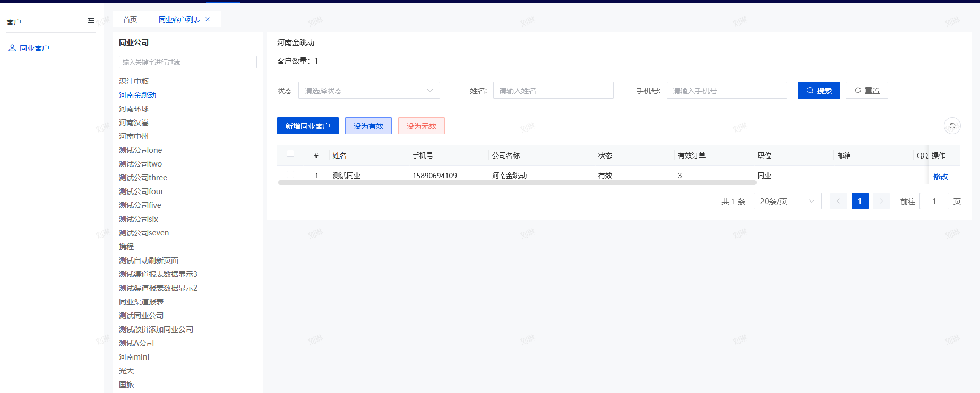The image size is (980, 393).
Task: Switch to the 首页 tab
Action: tap(130, 20)
